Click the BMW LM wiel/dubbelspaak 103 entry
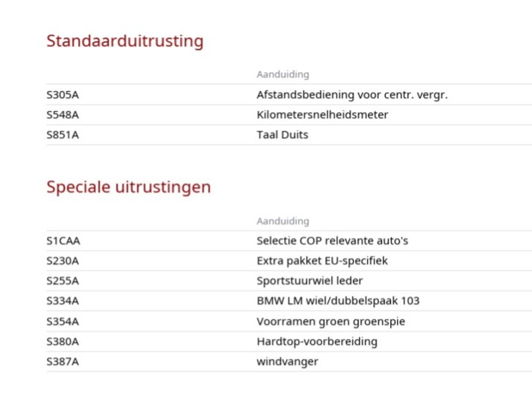Viewport: 532px width, 398px height. coord(338,301)
